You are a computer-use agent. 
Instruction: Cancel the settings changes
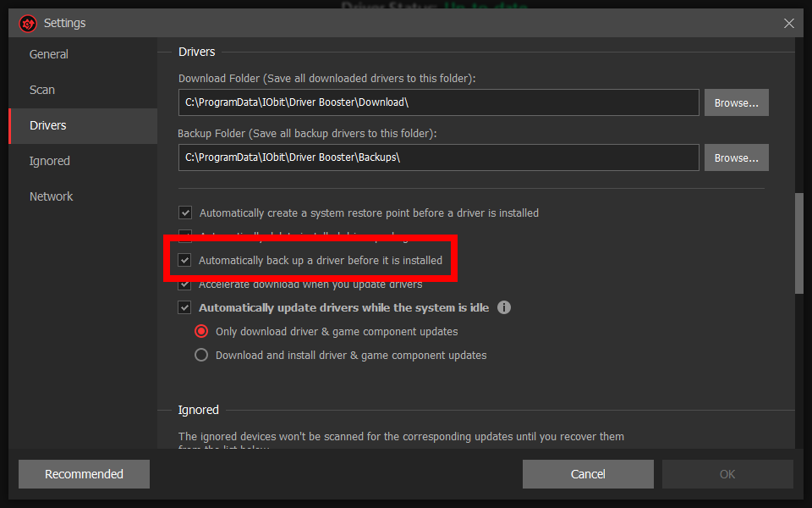(588, 474)
